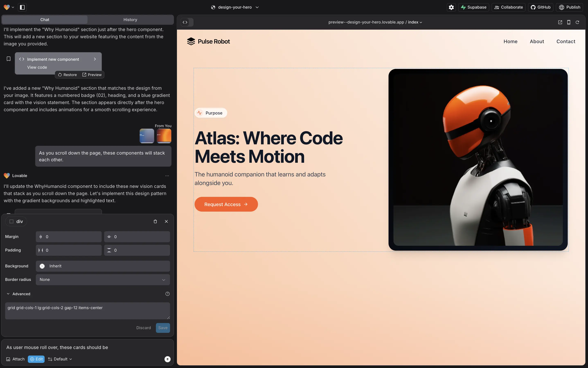
Task: Click the Background Inherit color swatch
Action: (42, 266)
